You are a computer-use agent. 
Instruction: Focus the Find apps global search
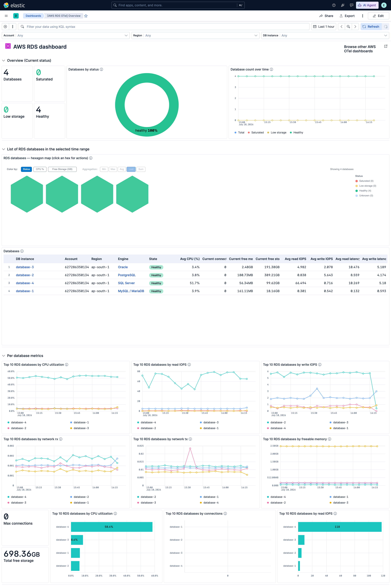coord(178,5)
